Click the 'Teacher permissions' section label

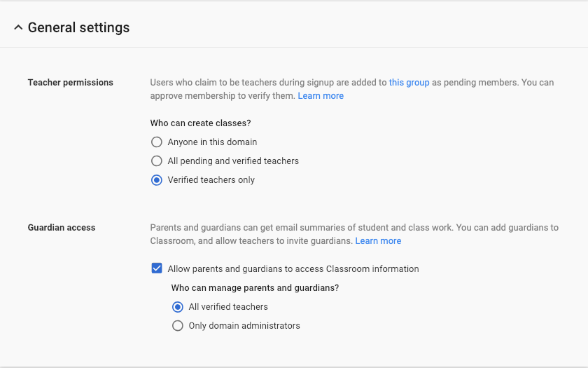pyautogui.click(x=70, y=83)
